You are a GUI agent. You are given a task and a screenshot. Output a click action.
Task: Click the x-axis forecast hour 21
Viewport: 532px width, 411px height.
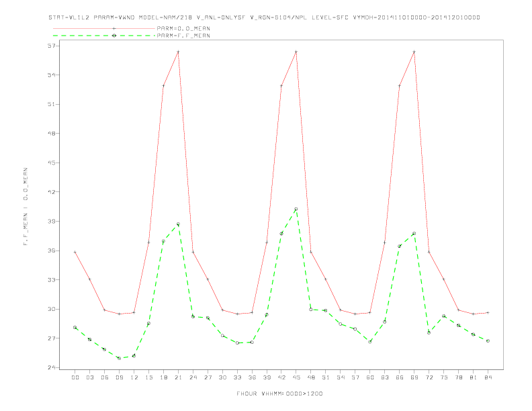click(x=178, y=377)
